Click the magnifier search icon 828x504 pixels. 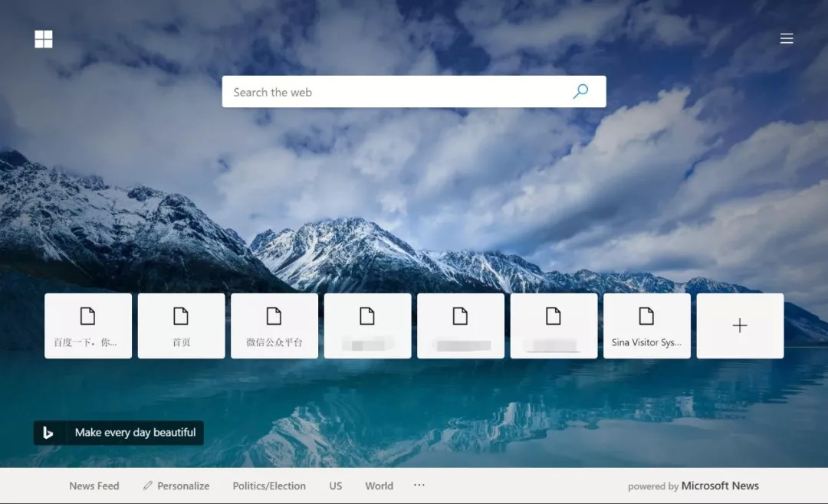580,91
